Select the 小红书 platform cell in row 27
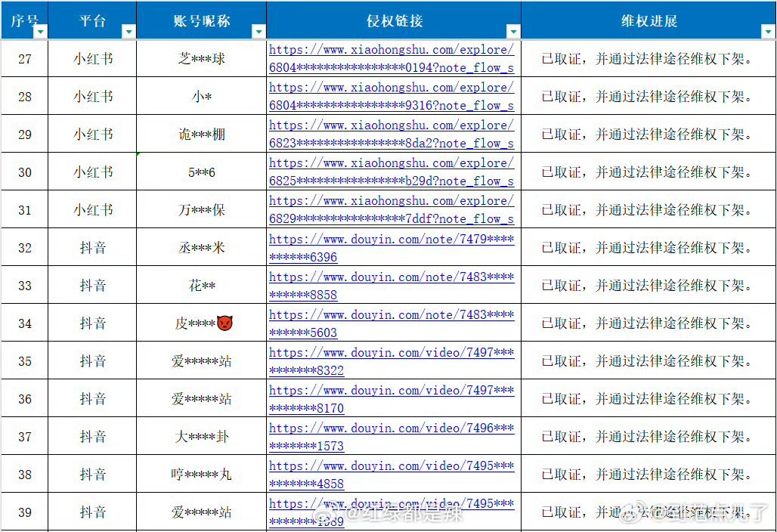This screenshot has height=532, width=777. pyautogui.click(x=92, y=59)
